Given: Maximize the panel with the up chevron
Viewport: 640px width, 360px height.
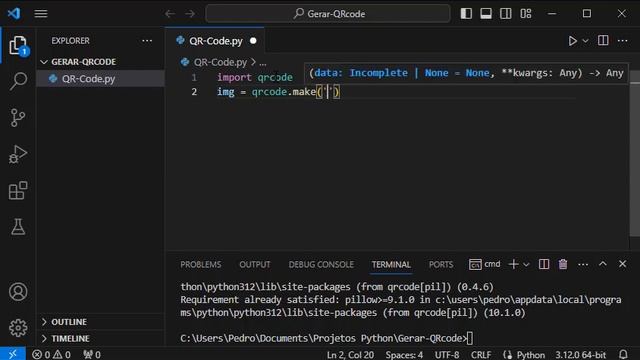Looking at the screenshot, I should 603,264.
